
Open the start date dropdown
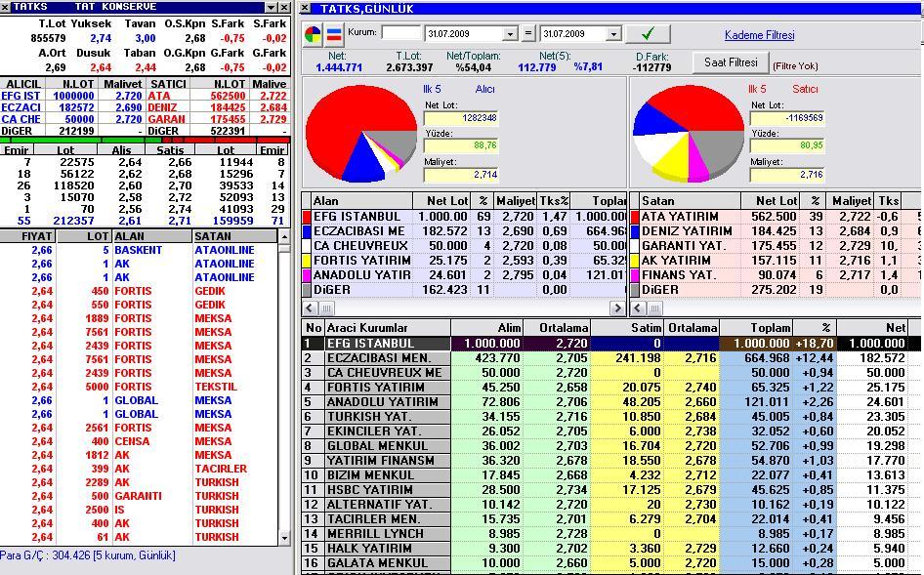click(x=510, y=34)
